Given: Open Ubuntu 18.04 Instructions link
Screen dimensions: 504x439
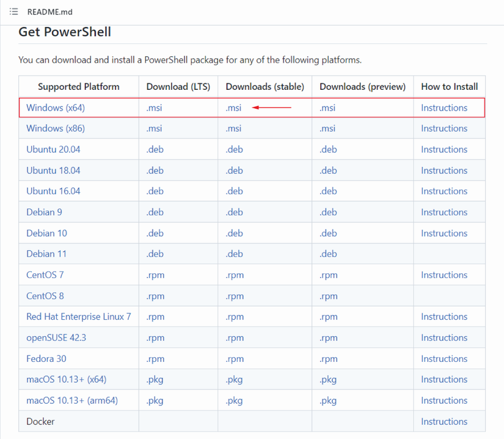Looking at the screenshot, I should pos(444,171).
